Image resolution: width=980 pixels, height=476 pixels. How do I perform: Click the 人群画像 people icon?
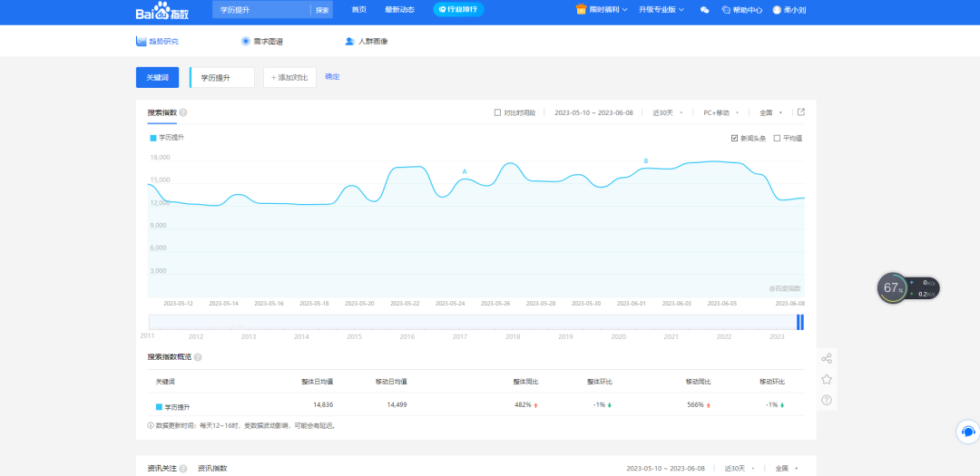pyautogui.click(x=350, y=41)
